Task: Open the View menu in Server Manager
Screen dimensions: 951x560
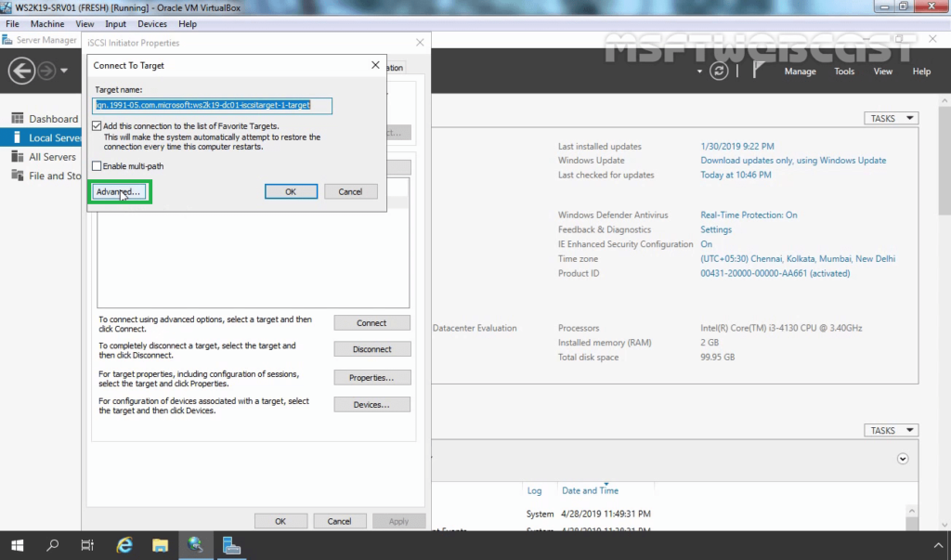Action: [x=882, y=71]
